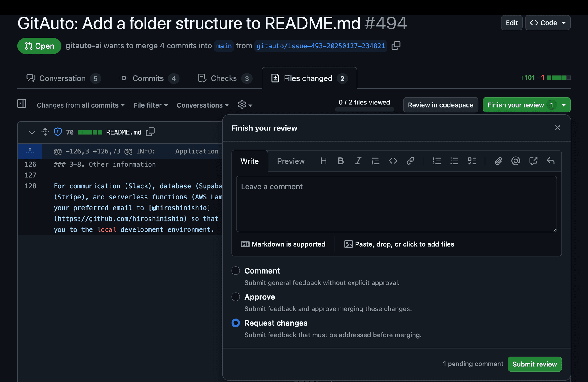The image size is (588, 382).
Task: Click inside the Leave a comment field
Action: pyautogui.click(x=396, y=204)
